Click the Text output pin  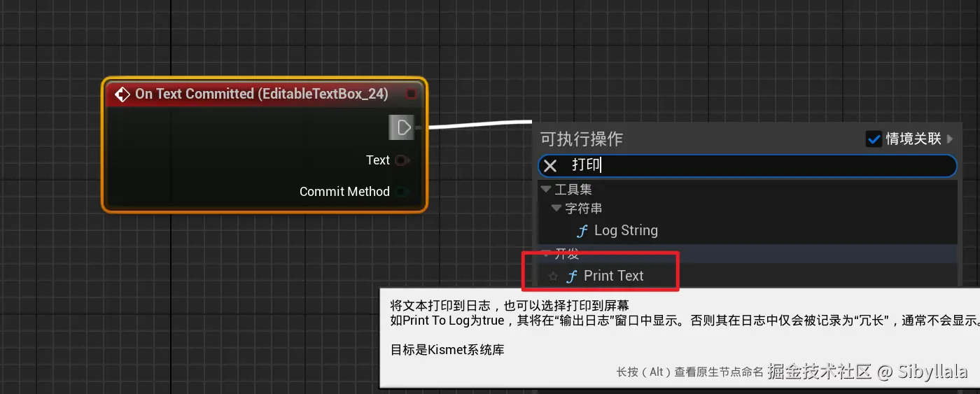[400, 160]
